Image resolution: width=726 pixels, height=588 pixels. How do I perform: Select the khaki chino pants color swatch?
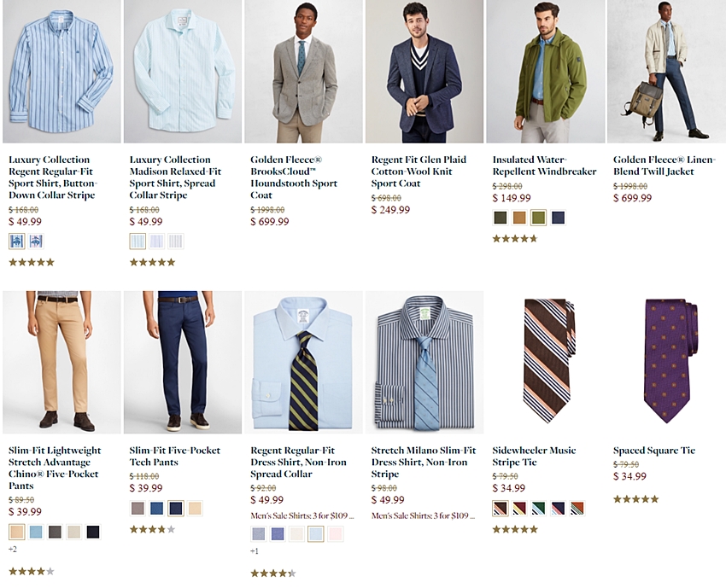(x=17, y=532)
